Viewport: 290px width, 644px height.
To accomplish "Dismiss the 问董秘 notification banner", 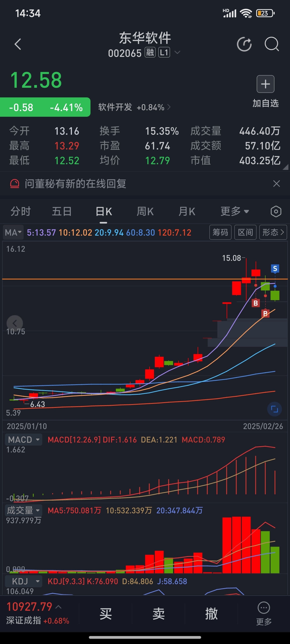I will point(276,184).
